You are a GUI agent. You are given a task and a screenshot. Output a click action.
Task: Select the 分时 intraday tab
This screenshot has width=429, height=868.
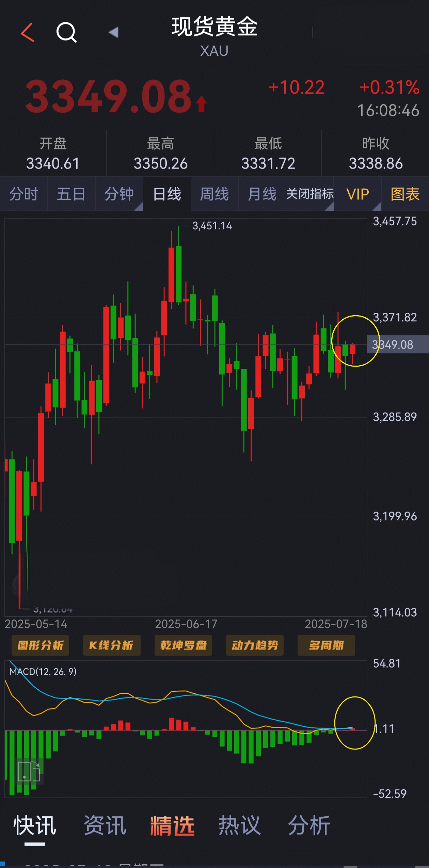(x=24, y=194)
